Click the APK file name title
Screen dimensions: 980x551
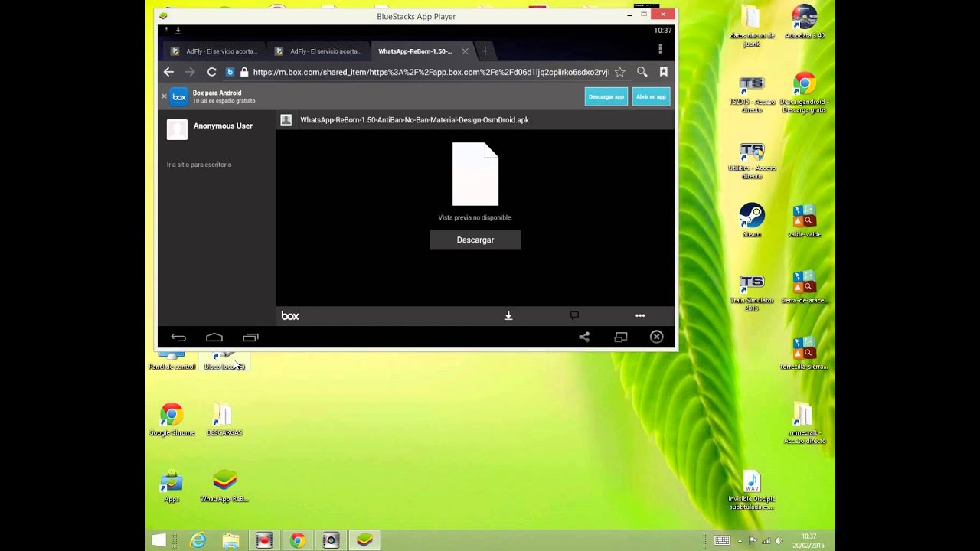click(x=414, y=120)
